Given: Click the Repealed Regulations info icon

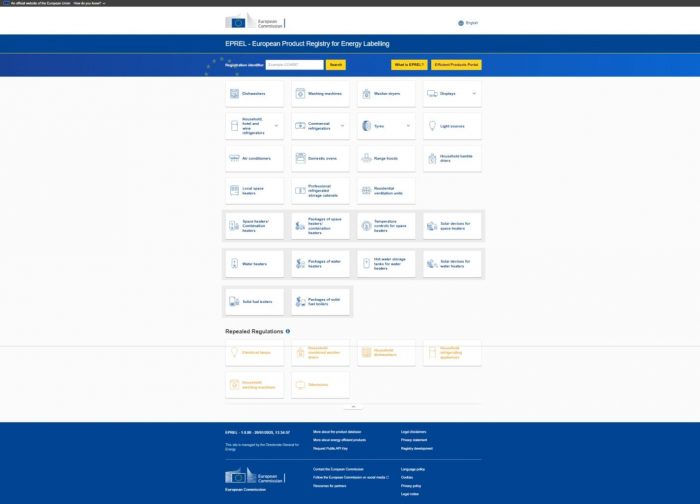Looking at the screenshot, I should click(288, 331).
